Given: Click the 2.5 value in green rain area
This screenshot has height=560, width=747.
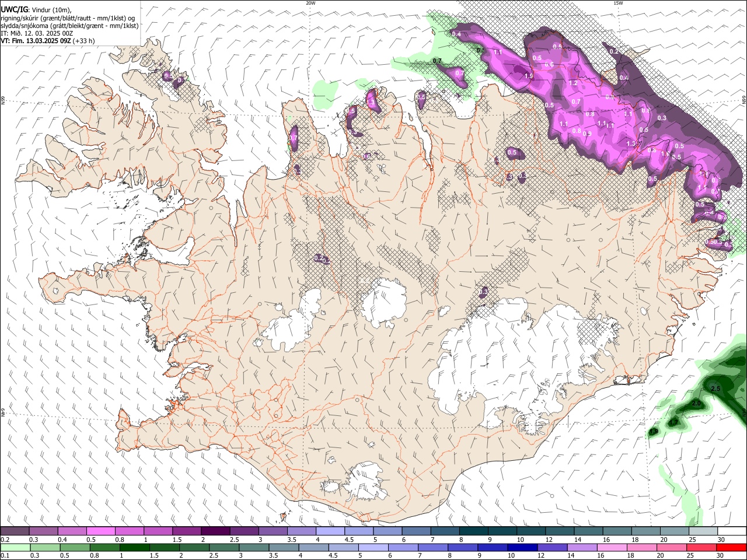Looking at the screenshot, I should click(716, 388).
